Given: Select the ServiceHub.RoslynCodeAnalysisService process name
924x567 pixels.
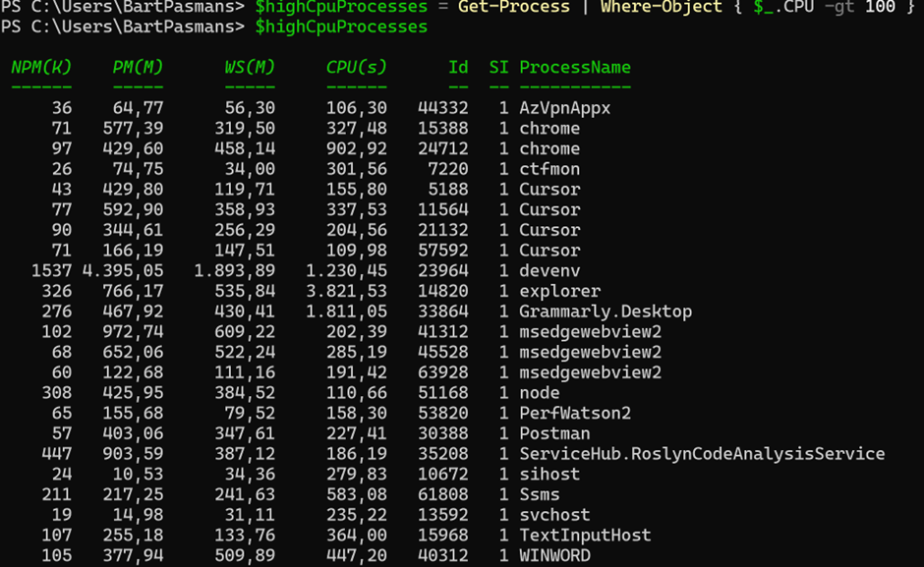Looking at the screenshot, I should [x=702, y=454].
